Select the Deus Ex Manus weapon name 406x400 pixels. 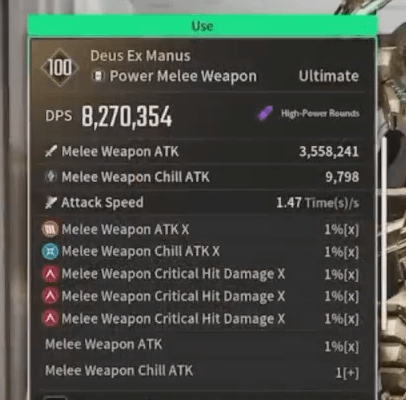click(140, 56)
